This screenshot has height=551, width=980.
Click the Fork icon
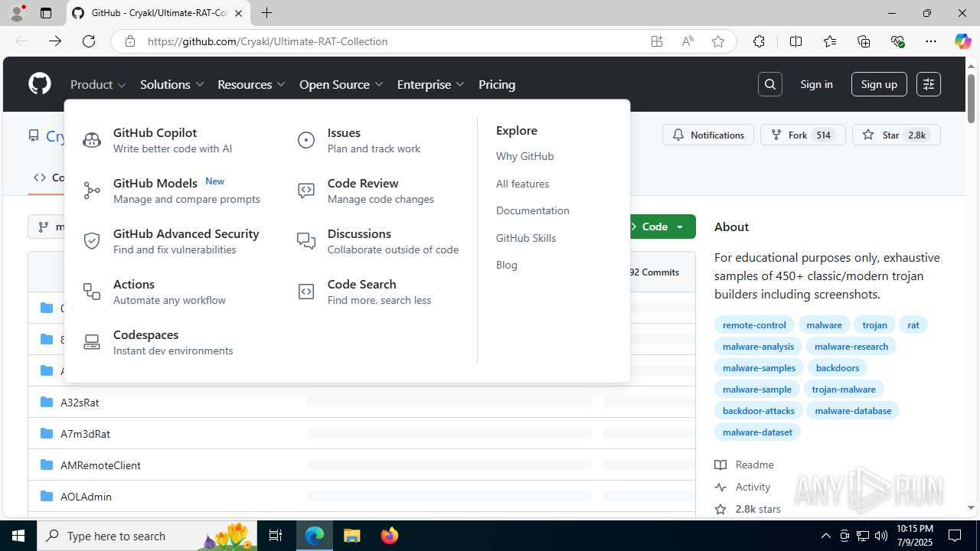tap(776, 135)
